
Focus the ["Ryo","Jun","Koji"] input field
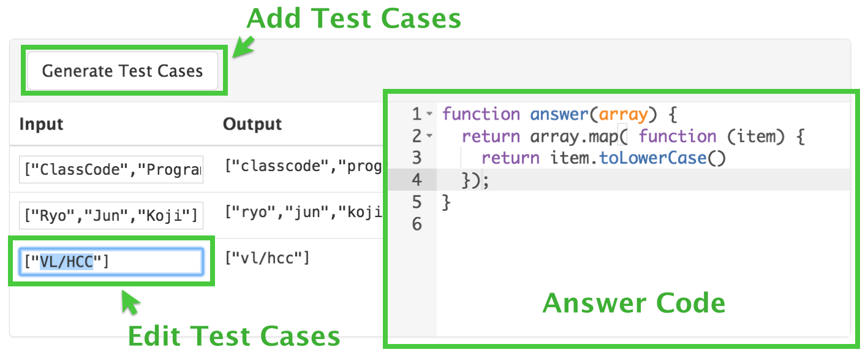111,215
